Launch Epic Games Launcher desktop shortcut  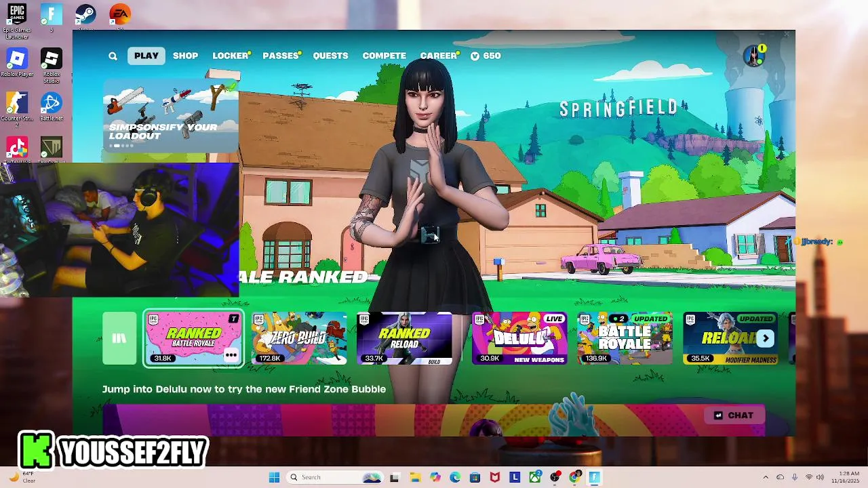(x=17, y=20)
